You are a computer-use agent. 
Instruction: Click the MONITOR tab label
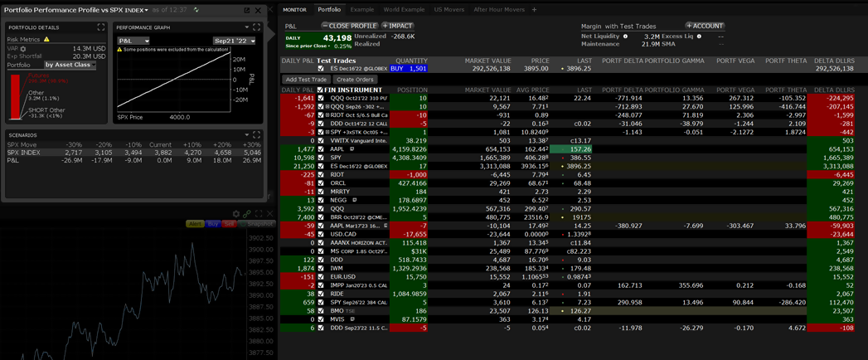(295, 10)
